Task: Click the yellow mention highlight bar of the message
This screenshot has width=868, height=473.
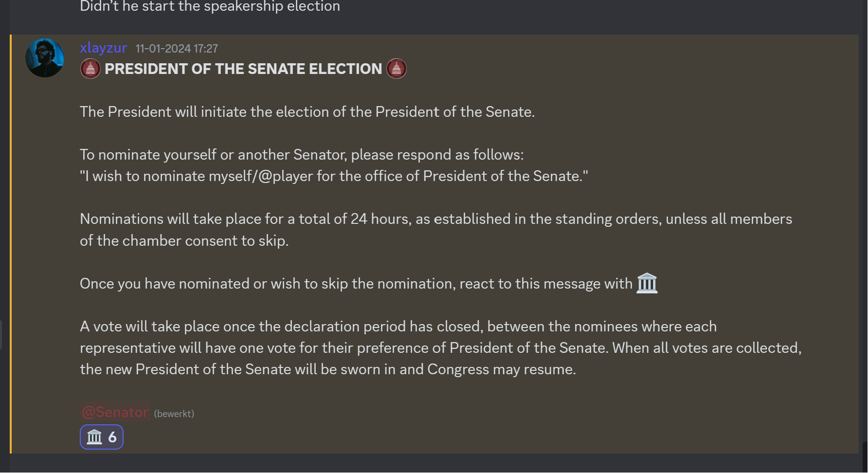Action: (10, 244)
